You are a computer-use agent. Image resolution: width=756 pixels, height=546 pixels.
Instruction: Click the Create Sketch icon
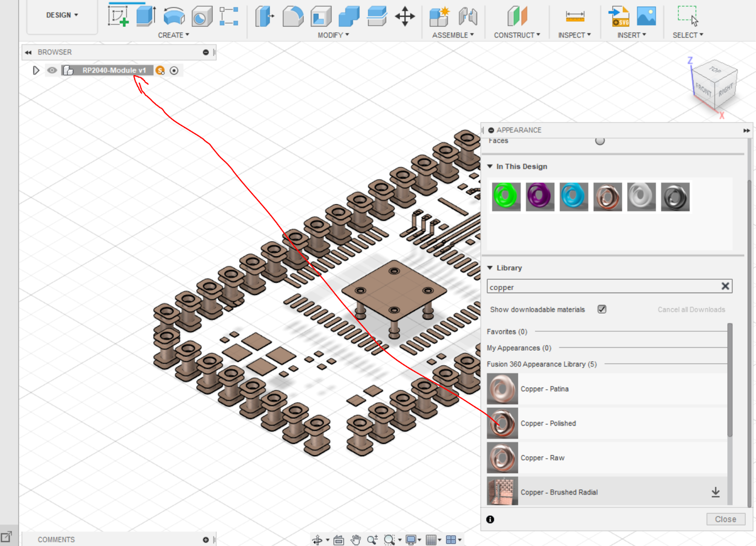coord(118,16)
